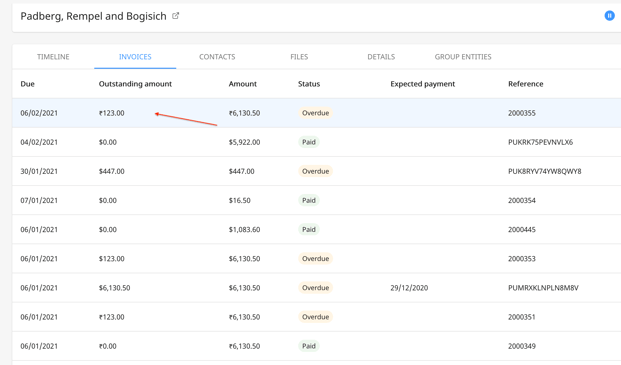Open invoice with reference 2000445
Image resolution: width=621 pixels, height=365 pixels.
point(522,230)
